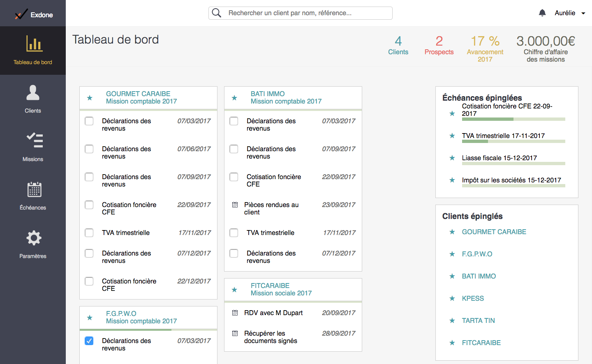Open the Paramètres gear icon
592x364 pixels.
(x=34, y=238)
